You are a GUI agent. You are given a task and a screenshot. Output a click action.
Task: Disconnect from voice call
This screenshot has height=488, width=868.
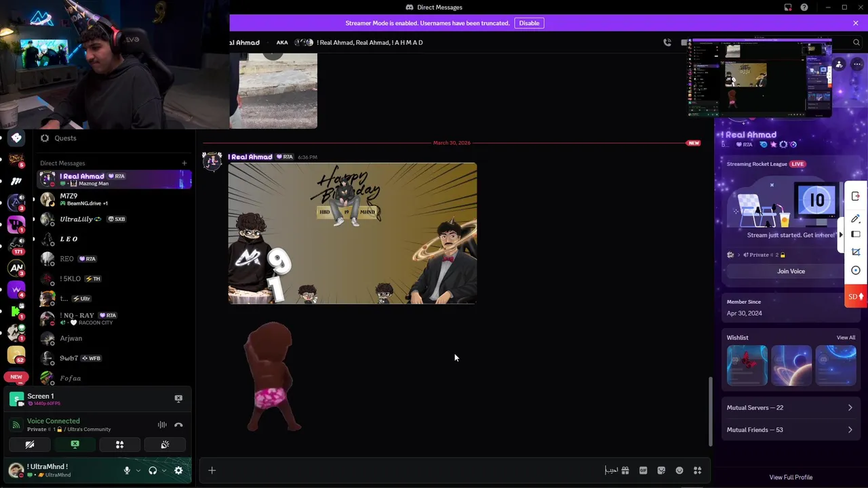click(x=178, y=425)
